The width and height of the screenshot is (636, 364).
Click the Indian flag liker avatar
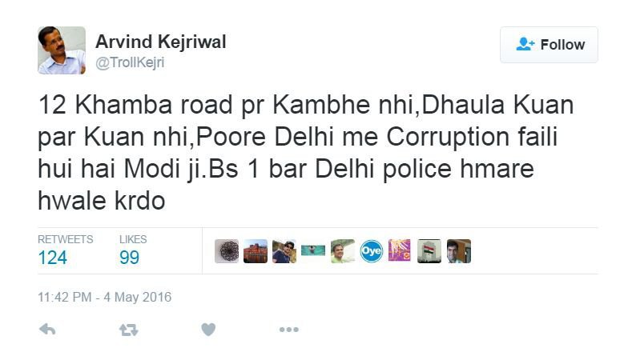pyautogui.click(x=429, y=251)
